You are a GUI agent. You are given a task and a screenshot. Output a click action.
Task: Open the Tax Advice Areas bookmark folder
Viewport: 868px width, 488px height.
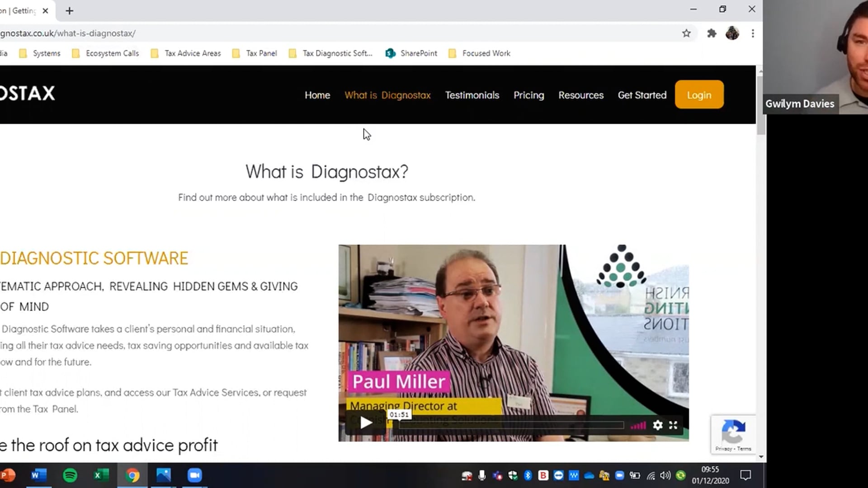tap(186, 53)
